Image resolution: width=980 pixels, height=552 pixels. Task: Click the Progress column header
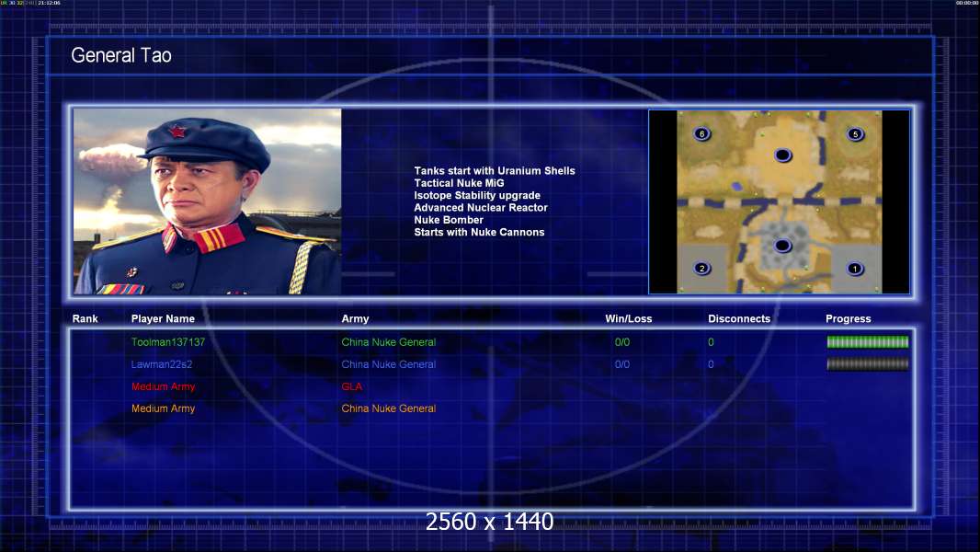[848, 319]
